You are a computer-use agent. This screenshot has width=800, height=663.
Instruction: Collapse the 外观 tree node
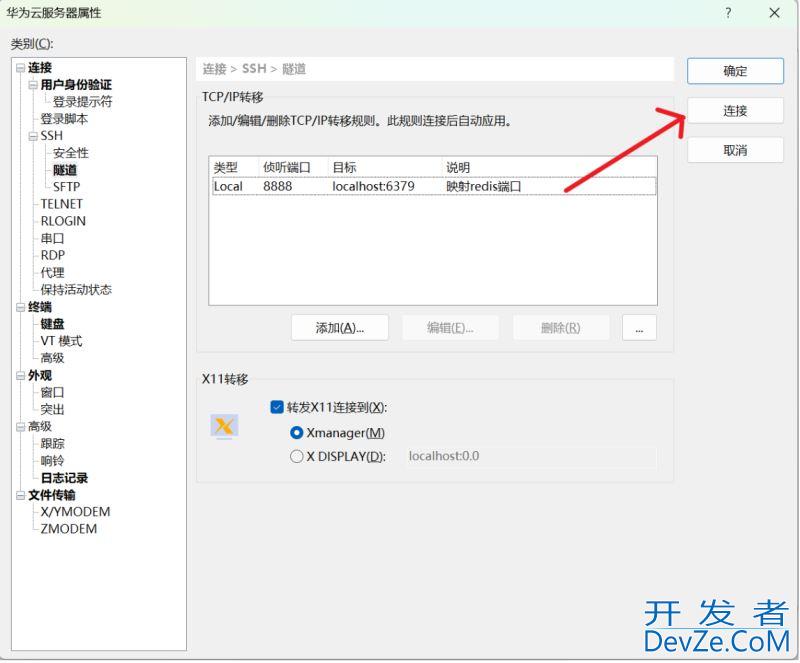[20, 375]
